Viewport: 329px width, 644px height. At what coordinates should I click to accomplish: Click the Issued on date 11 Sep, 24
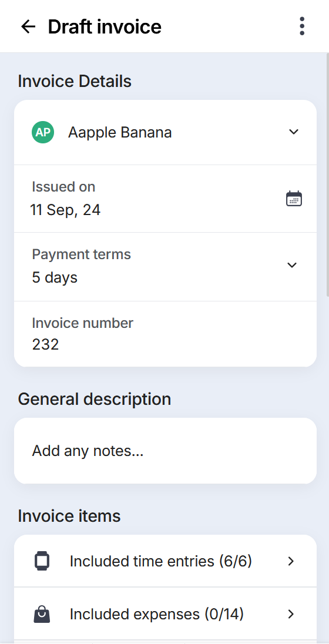(x=65, y=210)
